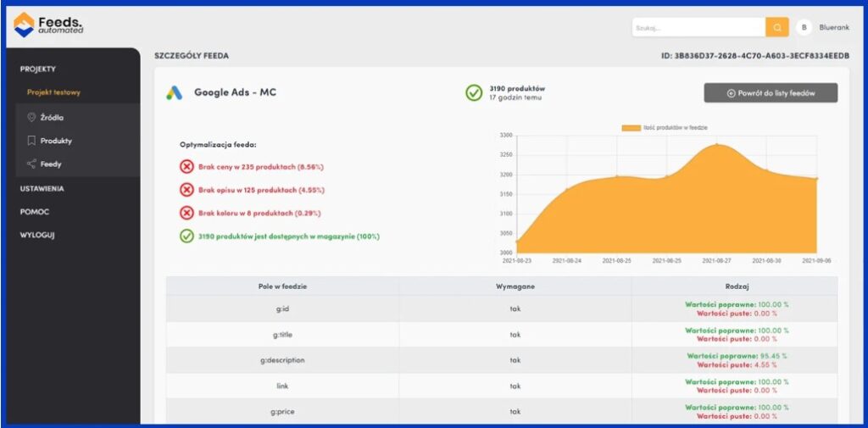Click tak in the g:id row
The width and height of the screenshot is (868, 428).
point(515,308)
